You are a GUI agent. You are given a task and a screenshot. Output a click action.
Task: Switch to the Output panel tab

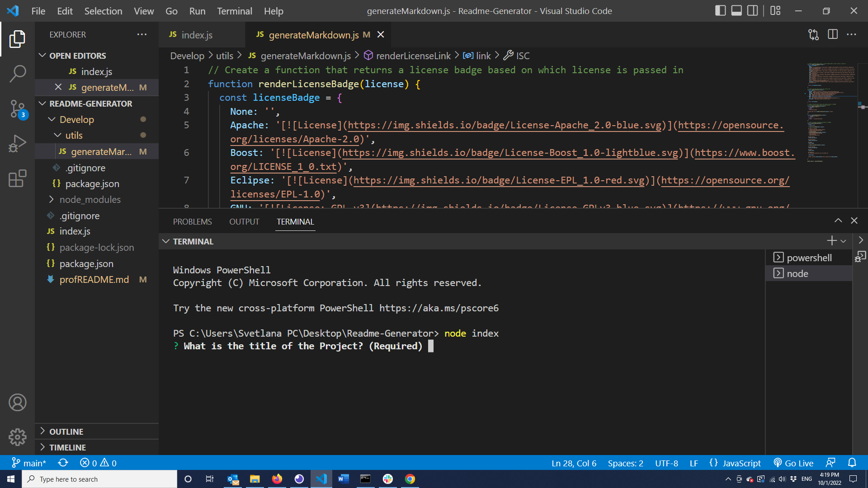click(x=244, y=221)
